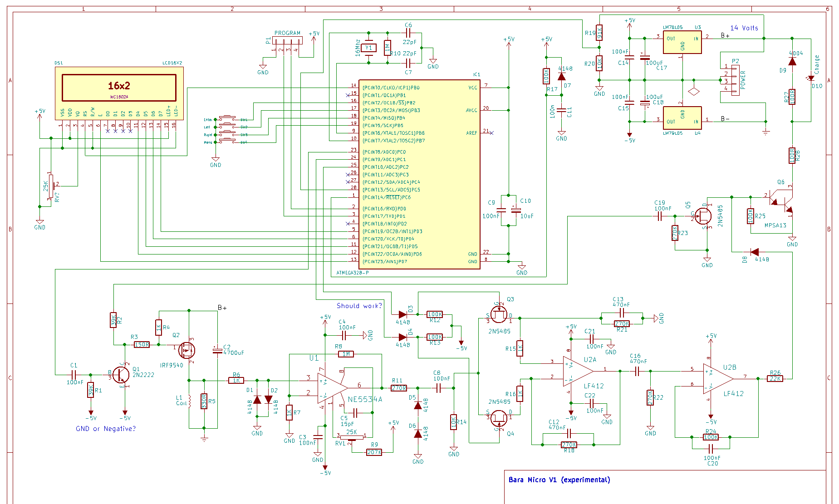
Task: Click the "Bara Micro V1 (experimental)" title text
Action: pos(559,480)
